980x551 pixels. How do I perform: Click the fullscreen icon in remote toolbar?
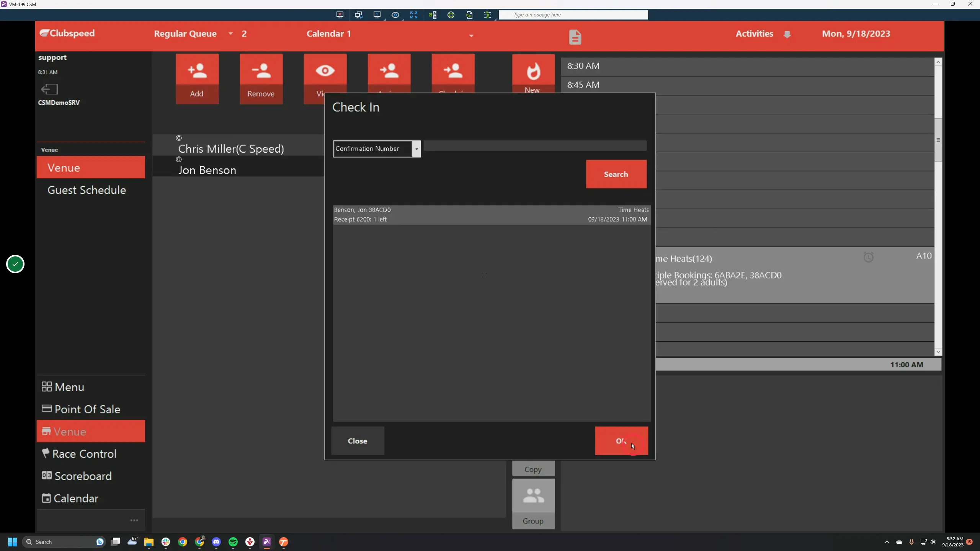coord(414,15)
